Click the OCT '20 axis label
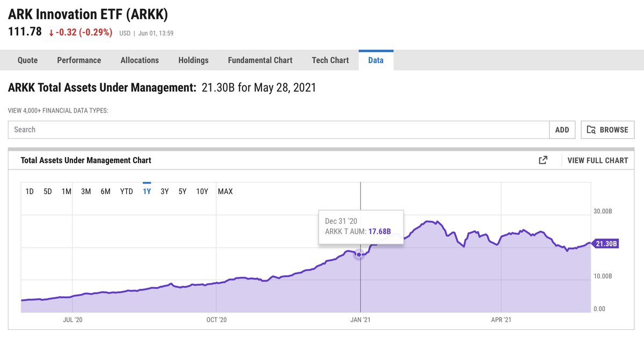 pos(216,320)
